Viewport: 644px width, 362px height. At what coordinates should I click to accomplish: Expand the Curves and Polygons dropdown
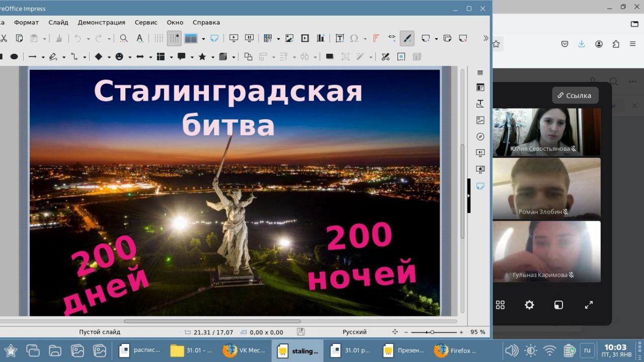(x=64, y=57)
